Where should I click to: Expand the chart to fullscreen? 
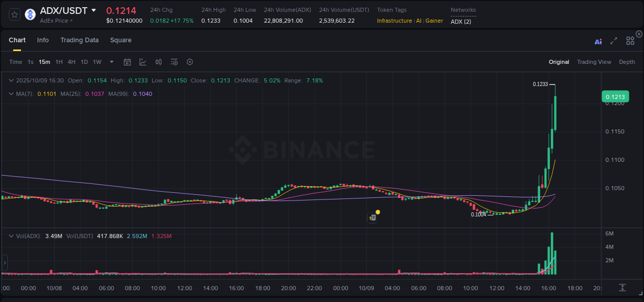614,41
